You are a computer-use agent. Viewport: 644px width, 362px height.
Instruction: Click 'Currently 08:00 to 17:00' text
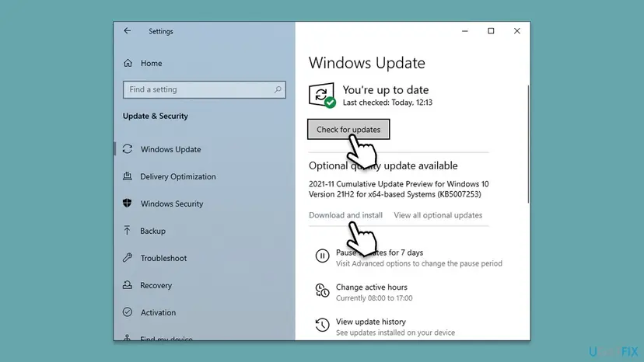pos(374,298)
